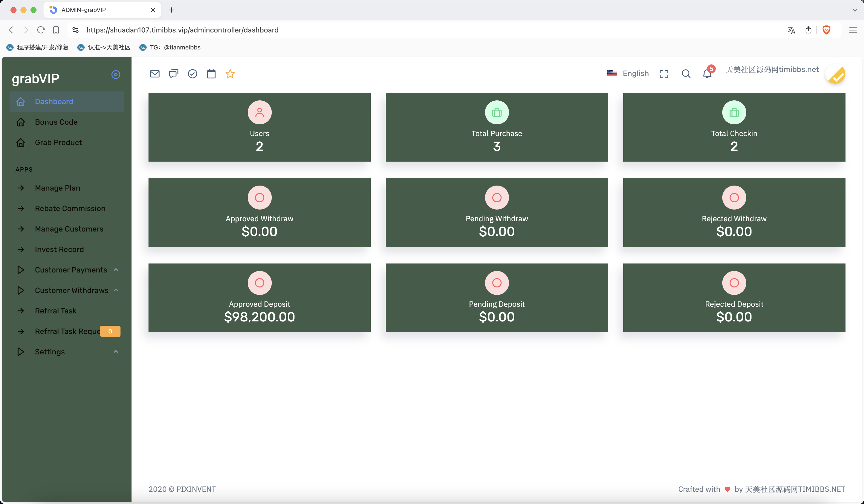Open Invest Record page

67,250
